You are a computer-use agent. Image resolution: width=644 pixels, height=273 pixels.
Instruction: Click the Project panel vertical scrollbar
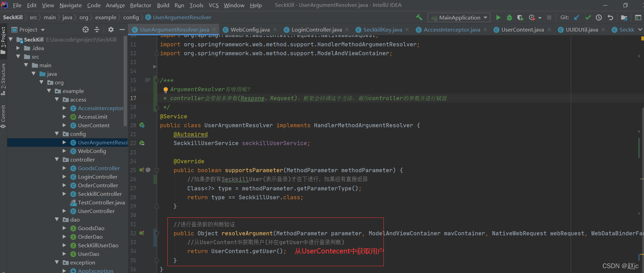click(x=126, y=81)
